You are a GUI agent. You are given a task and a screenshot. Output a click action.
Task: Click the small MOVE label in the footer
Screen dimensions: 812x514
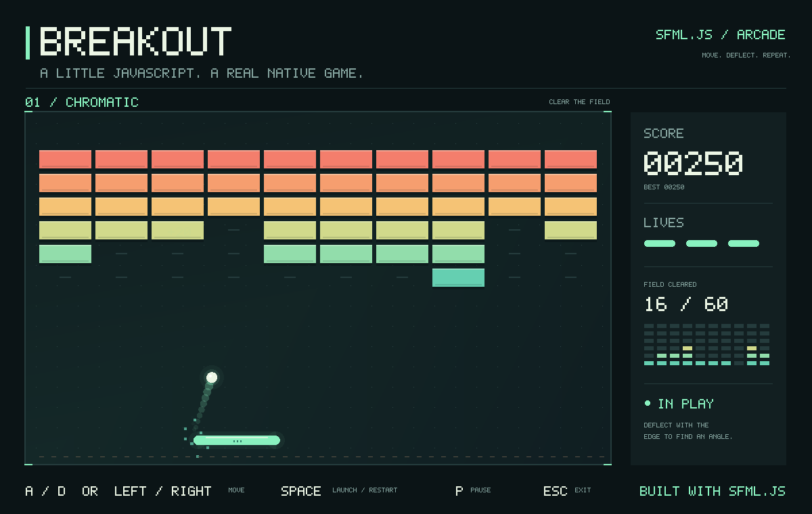coord(236,490)
